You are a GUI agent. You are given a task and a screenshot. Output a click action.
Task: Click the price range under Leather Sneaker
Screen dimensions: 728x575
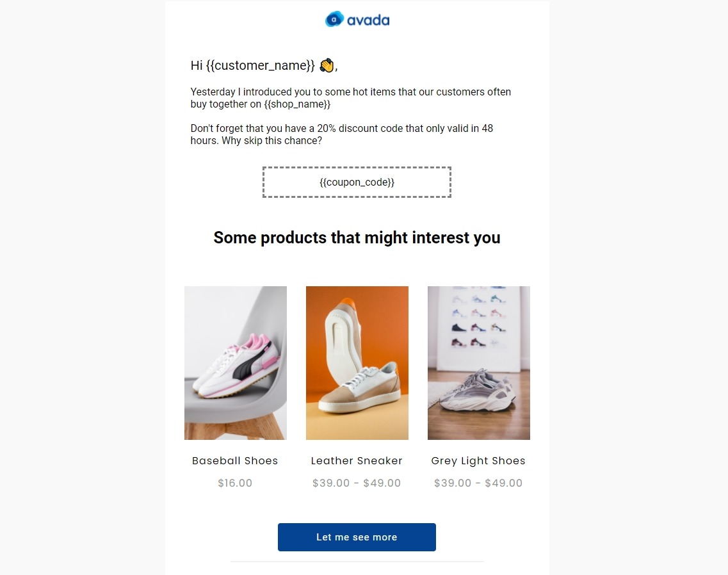click(x=357, y=483)
